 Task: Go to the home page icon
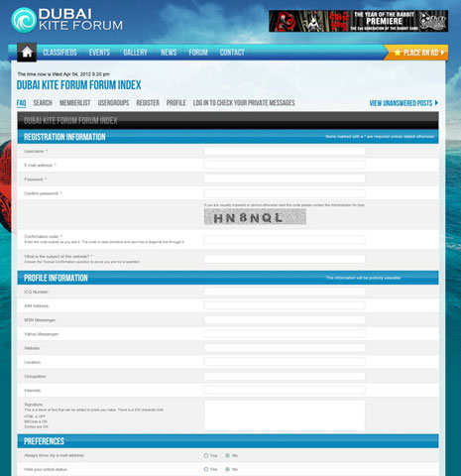[x=27, y=53]
